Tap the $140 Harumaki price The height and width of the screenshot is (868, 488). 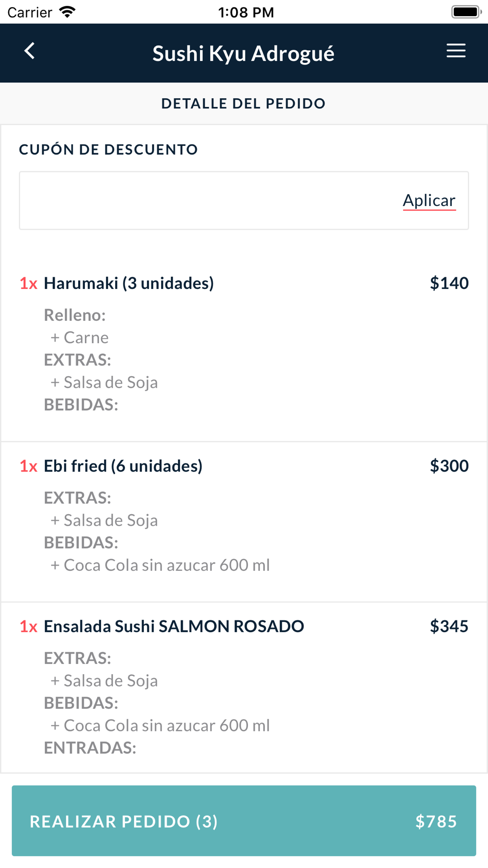coord(449,283)
